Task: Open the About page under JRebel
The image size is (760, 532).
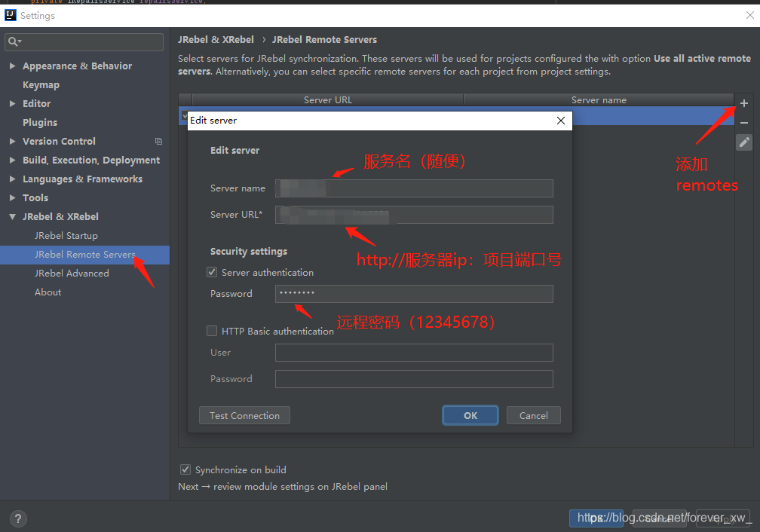Action: [47, 292]
